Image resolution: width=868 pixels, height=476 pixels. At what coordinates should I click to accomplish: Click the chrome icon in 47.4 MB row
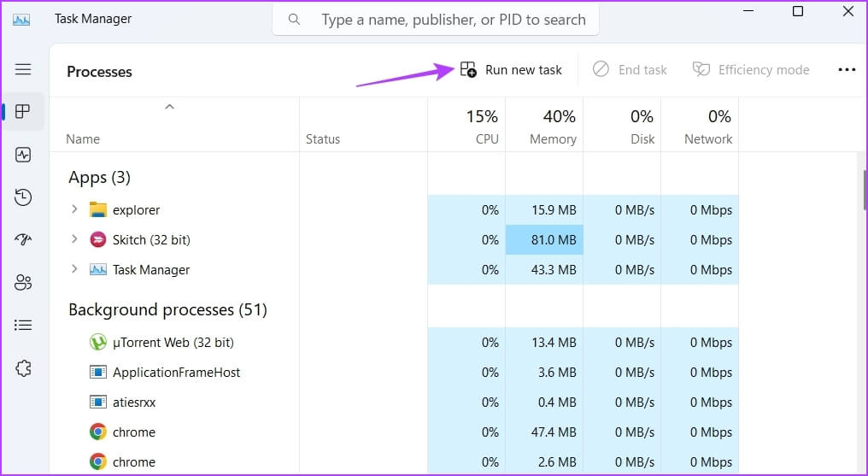(x=98, y=432)
